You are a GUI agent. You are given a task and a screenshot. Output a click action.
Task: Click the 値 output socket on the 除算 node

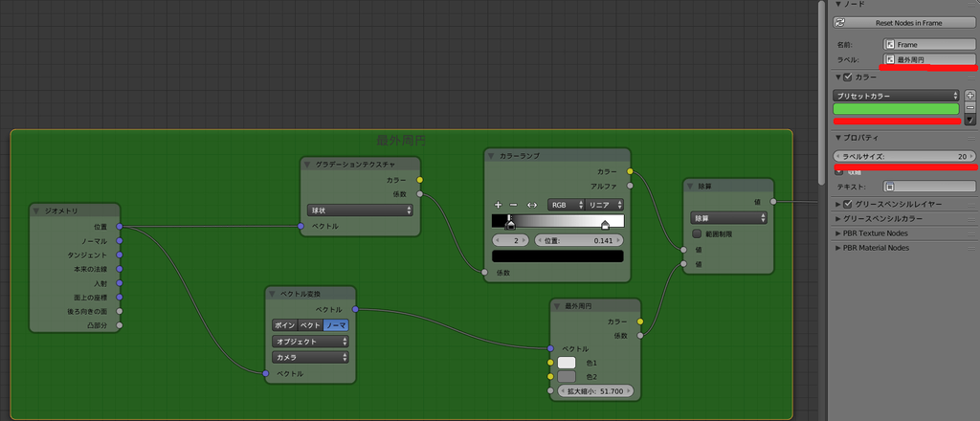click(773, 202)
